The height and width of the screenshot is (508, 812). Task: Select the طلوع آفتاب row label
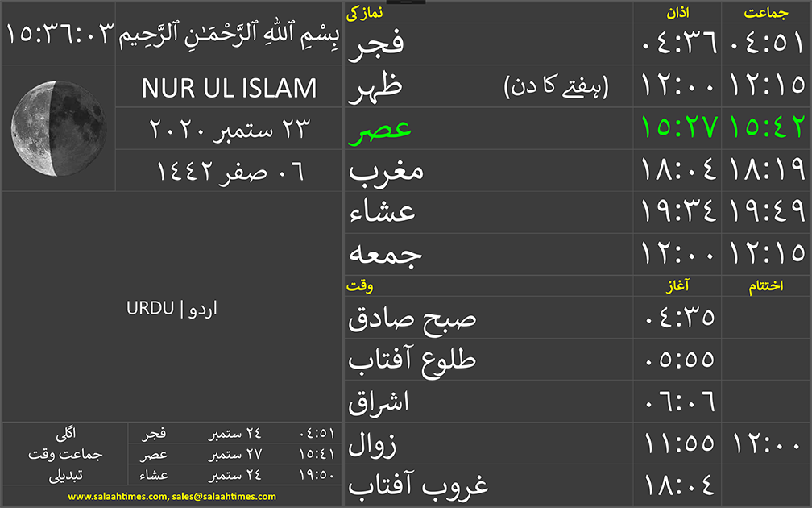[x=412, y=360]
